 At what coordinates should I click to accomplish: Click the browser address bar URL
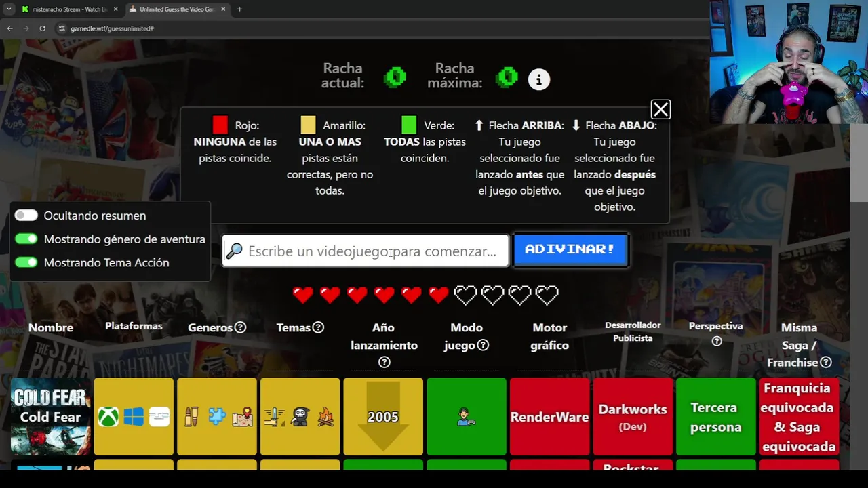click(x=113, y=28)
